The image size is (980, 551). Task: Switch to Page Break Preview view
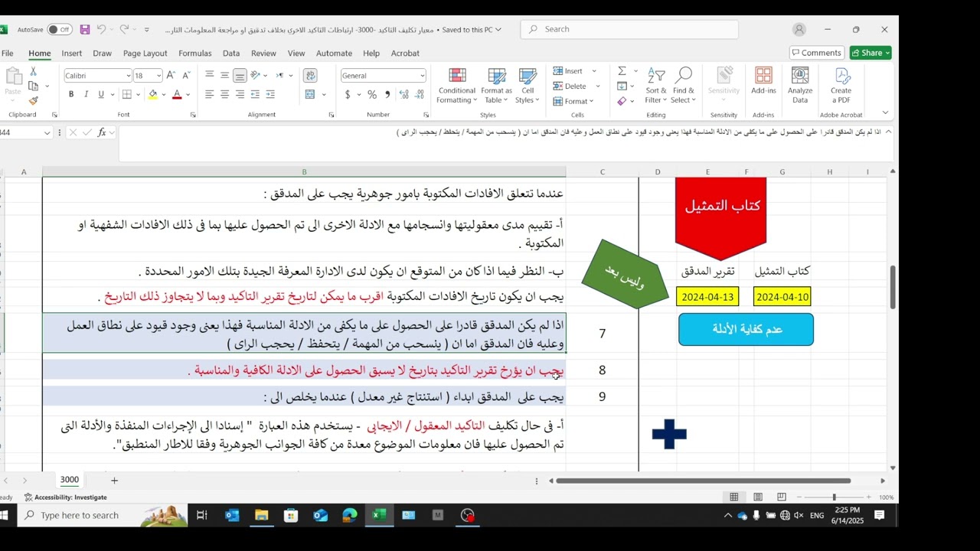pyautogui.click(x=782, y=497)
